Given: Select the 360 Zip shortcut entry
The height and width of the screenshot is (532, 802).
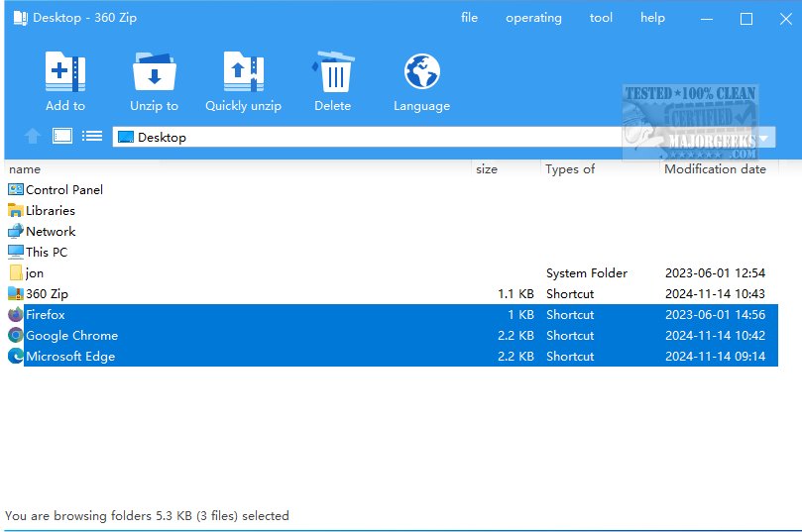Looking at the screenshot, I should (47, 293).
